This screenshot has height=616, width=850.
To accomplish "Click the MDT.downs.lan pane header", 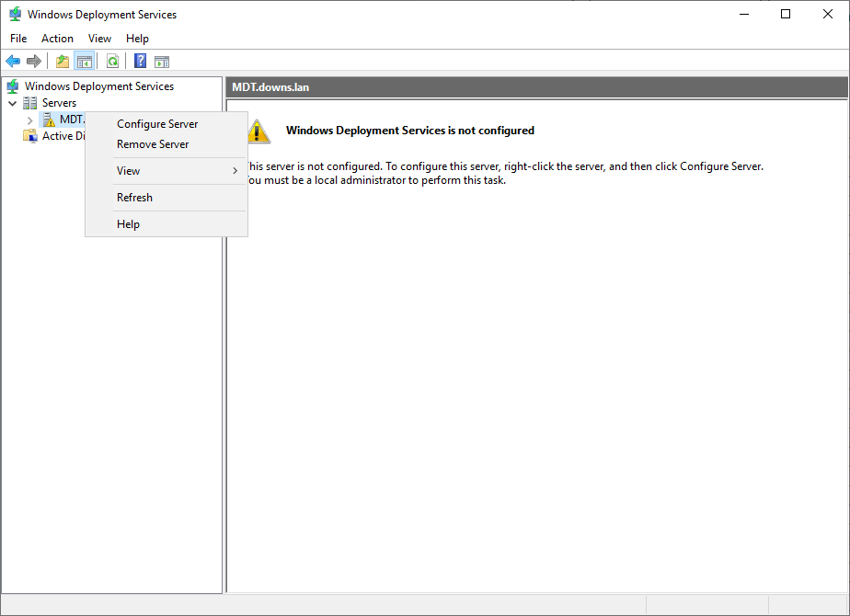I will coord(535,86).
